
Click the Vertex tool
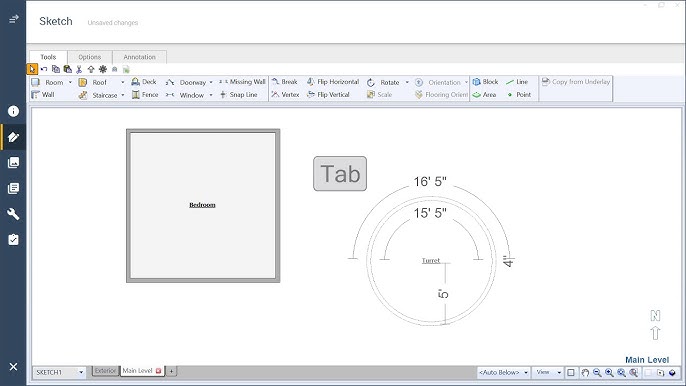coord(285,95)
